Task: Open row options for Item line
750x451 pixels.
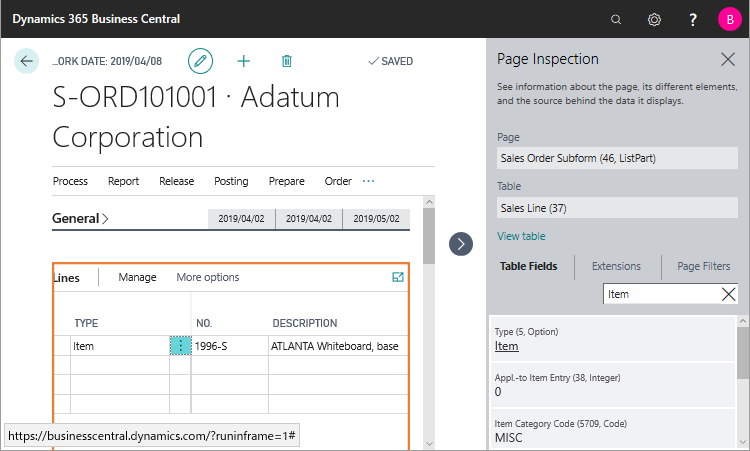Action: pyautogui.click(x=180, y=345)
